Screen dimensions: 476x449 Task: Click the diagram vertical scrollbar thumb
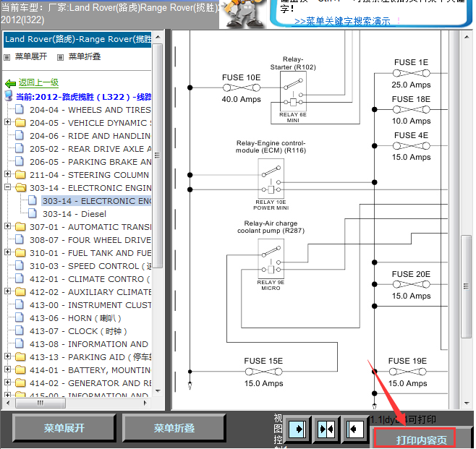coord(466,286)
